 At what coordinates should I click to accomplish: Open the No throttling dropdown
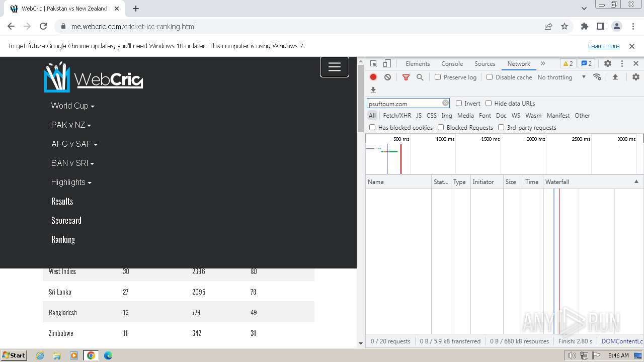561,77
